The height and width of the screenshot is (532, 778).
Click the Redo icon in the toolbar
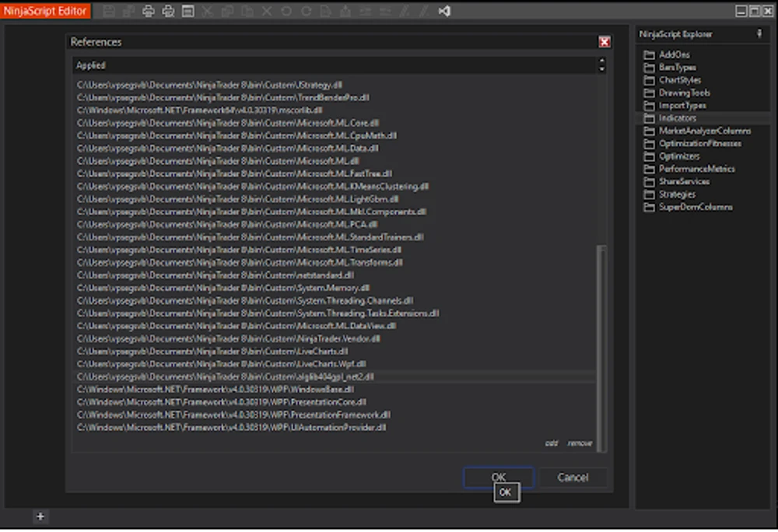(x=306, y=11)
